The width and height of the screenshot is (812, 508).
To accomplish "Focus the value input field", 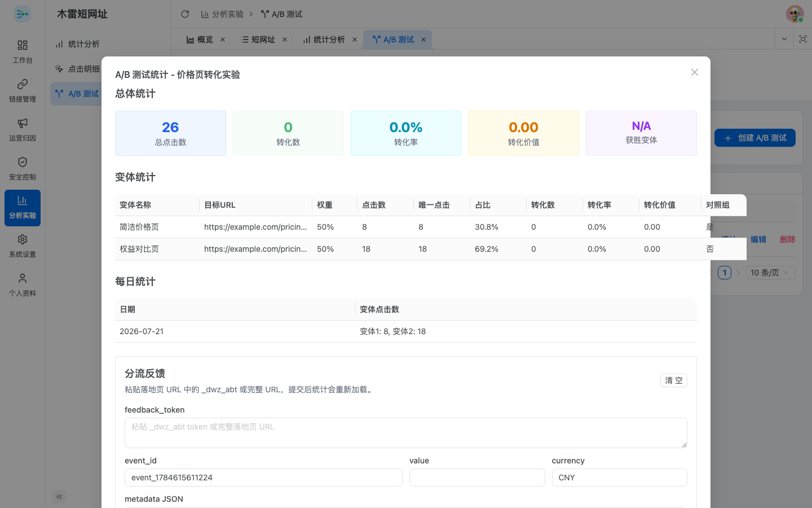I will point(477,478).
